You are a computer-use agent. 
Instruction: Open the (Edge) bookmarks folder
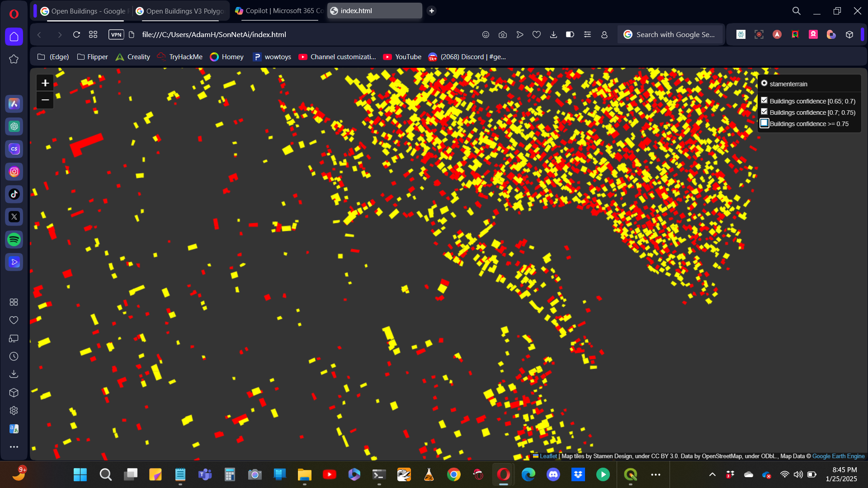53,57
